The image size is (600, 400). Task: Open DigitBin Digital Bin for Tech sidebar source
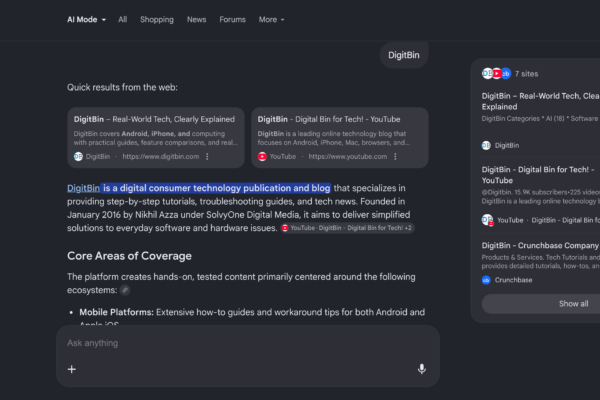[x=538, y=175]
